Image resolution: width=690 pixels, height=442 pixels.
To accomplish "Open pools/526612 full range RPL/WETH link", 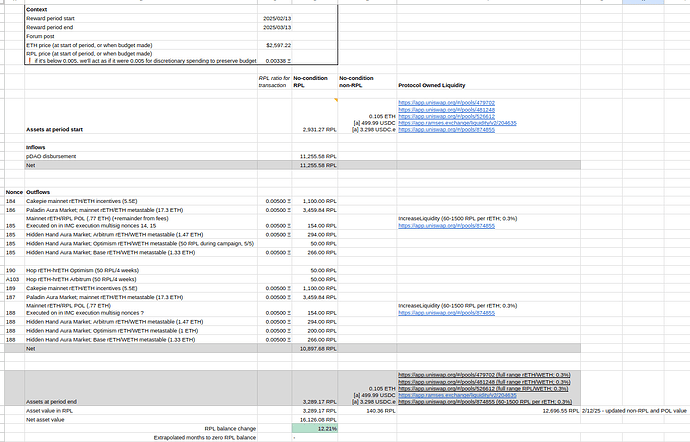I will (x=483, y=388).
